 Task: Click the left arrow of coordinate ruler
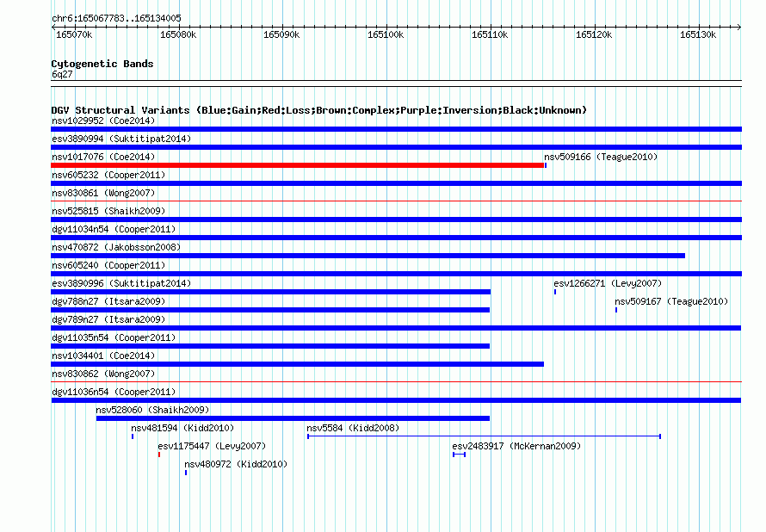[53, 27]
